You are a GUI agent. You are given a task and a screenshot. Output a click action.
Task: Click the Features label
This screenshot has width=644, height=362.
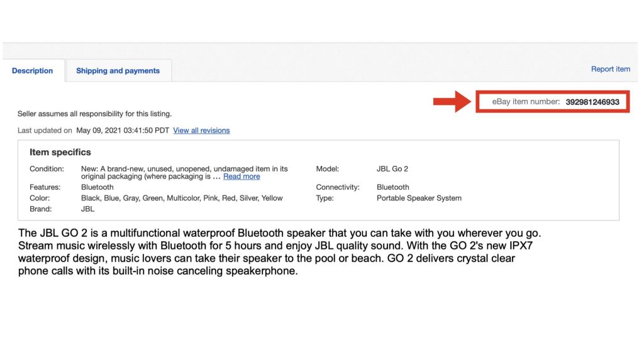45,187
